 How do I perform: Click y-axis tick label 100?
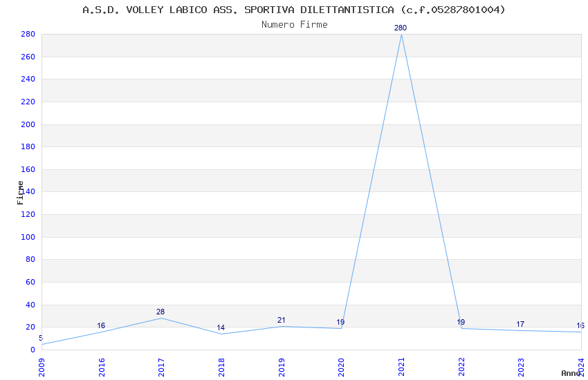point(28,237)
